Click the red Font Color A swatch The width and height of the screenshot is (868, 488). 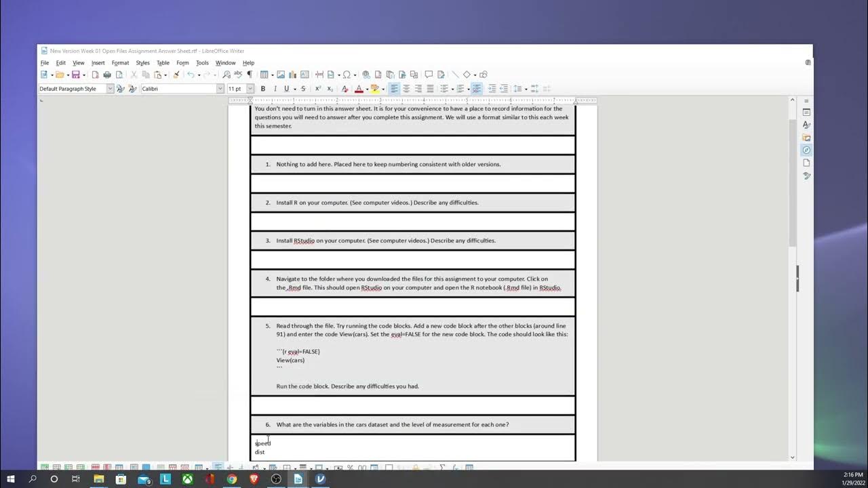[x=359, y=89]
